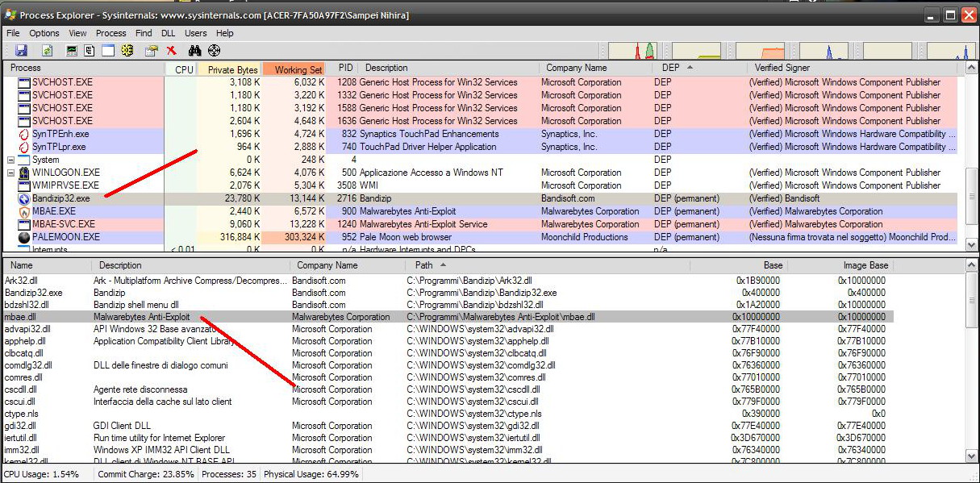Viewport: 980px width, 483px height.
Task: Open the System Information toolbar icon
Action: (72, 51)
